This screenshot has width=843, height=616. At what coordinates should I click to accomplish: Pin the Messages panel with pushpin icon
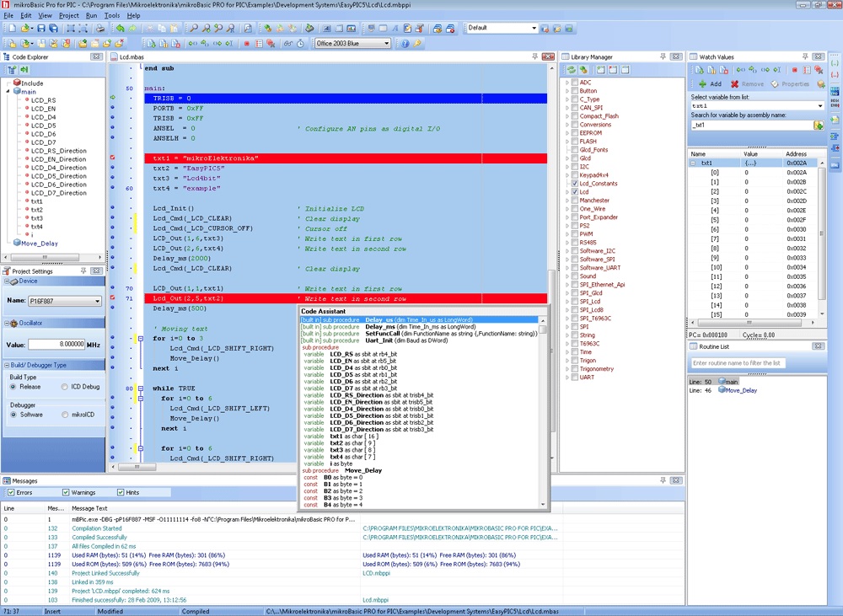663,480
